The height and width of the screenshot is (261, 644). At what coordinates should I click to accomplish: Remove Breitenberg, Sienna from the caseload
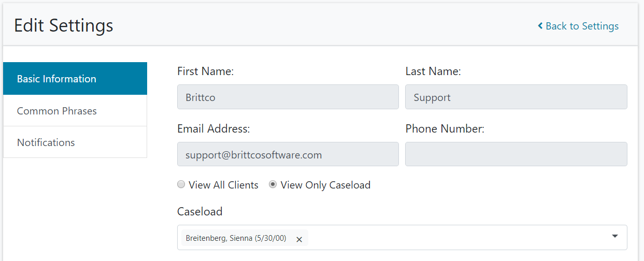pos(299,239)
